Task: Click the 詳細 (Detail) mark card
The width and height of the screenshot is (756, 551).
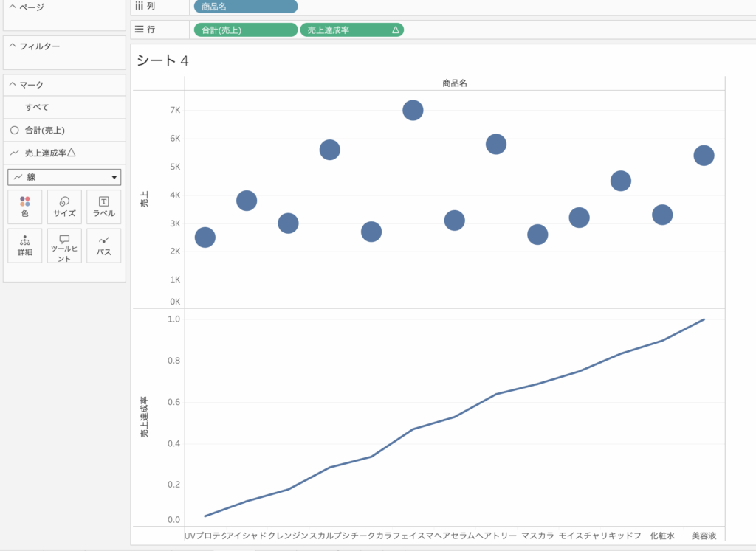Action: (x=25, y=246)
